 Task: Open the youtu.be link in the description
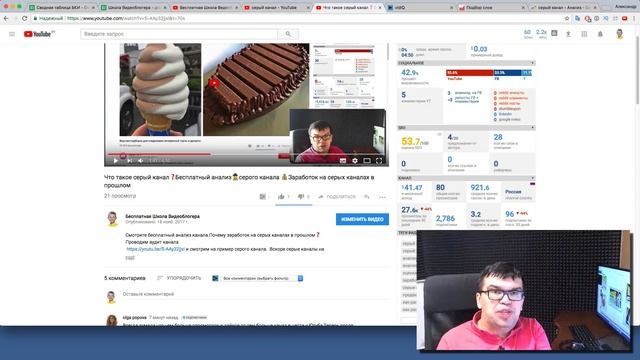point(155,249)
